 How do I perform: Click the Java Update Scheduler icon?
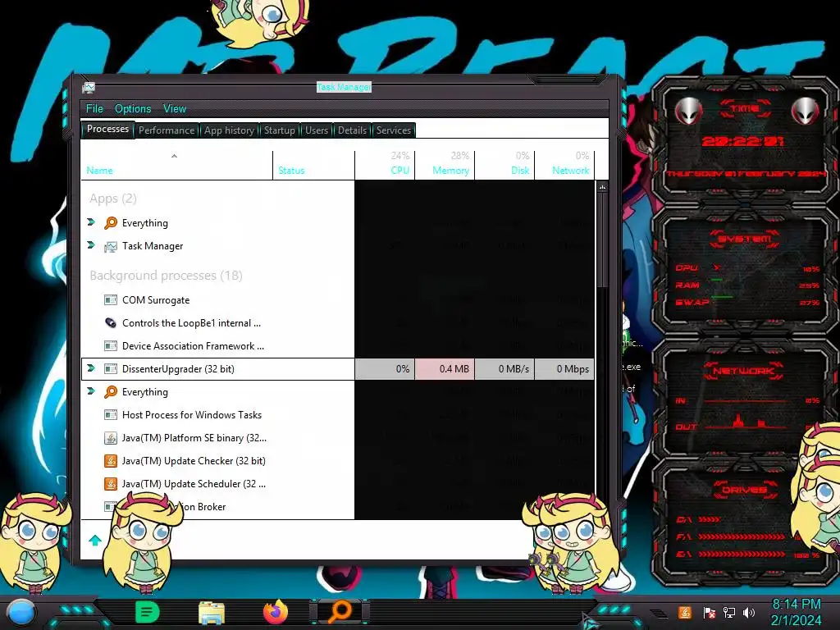tap(111, 484)
